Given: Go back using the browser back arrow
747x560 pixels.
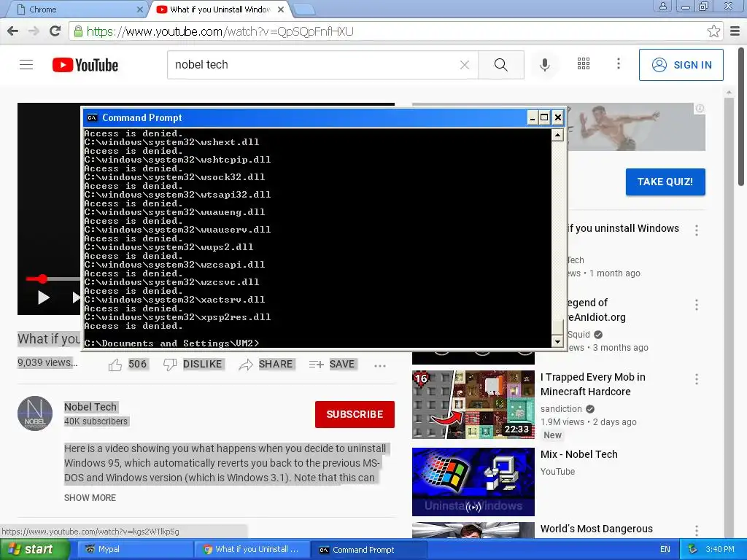Looking at the screenshot, I should click(x=13, y=31).
